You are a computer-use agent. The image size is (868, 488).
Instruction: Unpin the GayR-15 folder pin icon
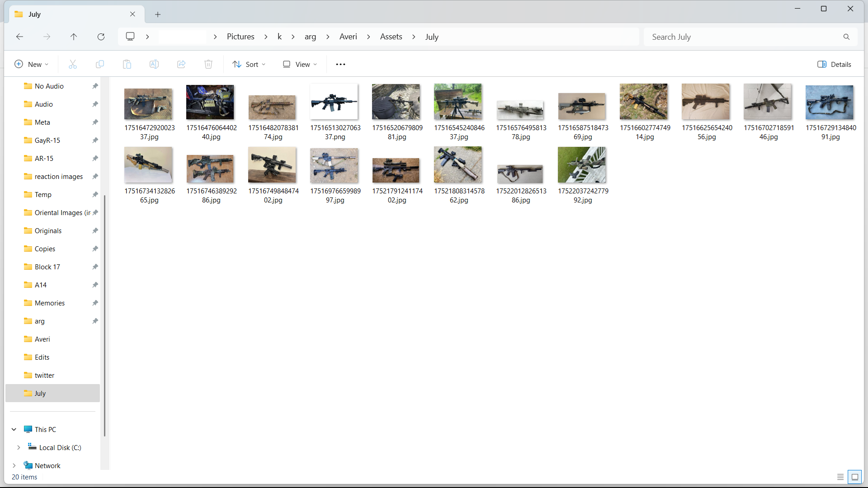[x=95, y=140]
